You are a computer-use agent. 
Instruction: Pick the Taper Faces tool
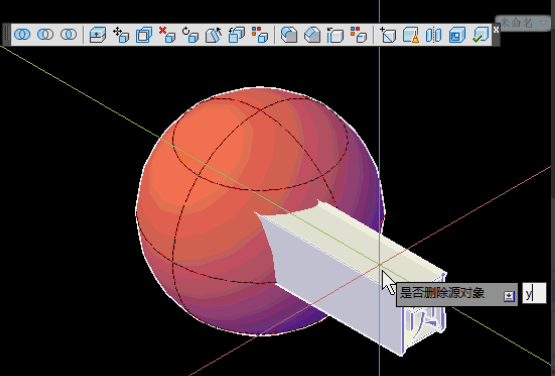[213, 35]
